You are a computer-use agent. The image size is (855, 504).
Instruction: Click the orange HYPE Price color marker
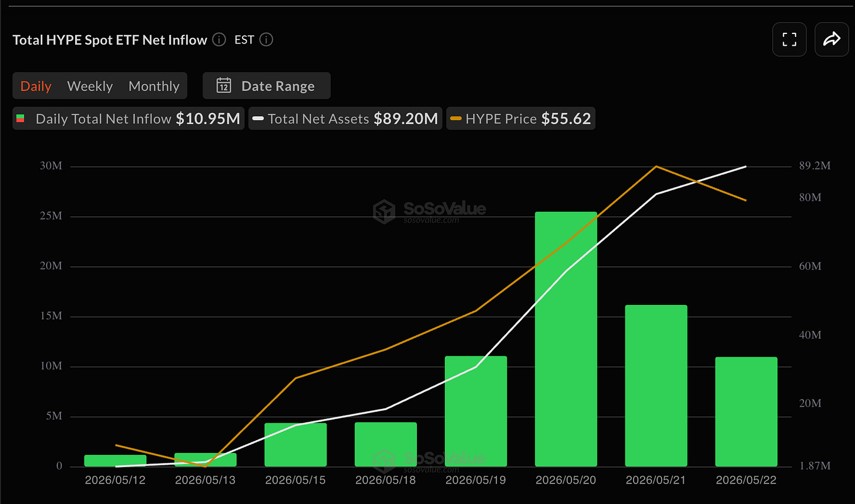click(x=456, y=119)
